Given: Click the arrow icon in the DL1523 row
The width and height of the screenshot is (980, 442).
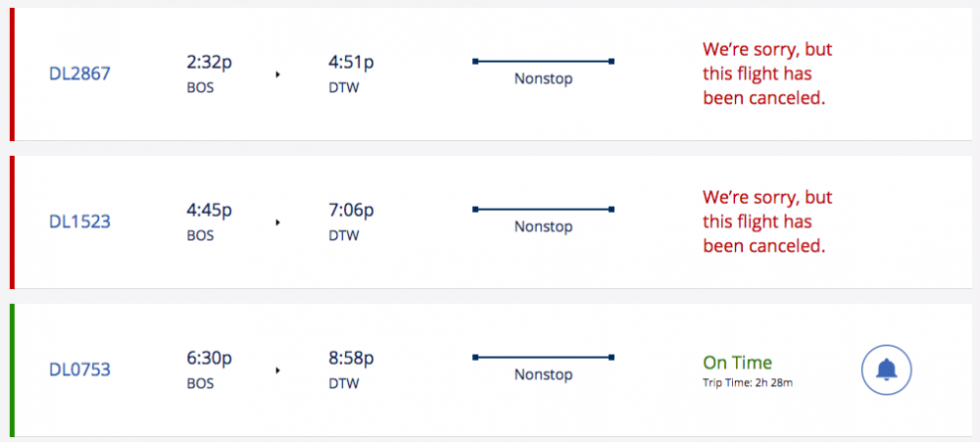Looking at the screenshot, I should pos(278,222).
